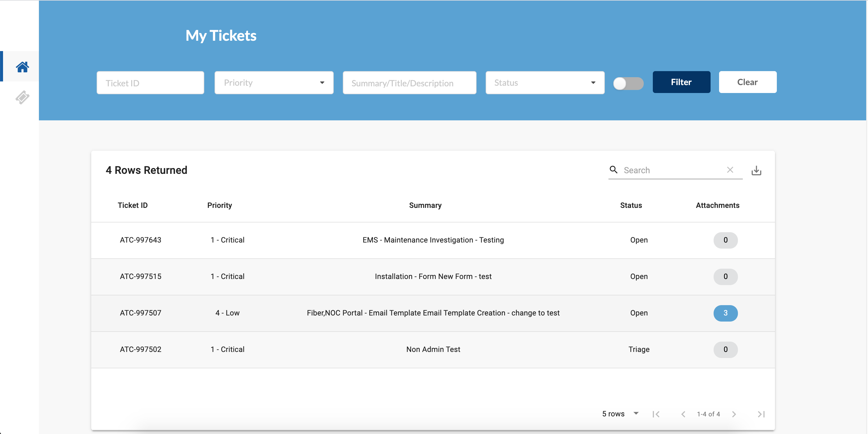Open ticket ATC-997643 row
Screen dimensions: 868x434
point(140,240)
